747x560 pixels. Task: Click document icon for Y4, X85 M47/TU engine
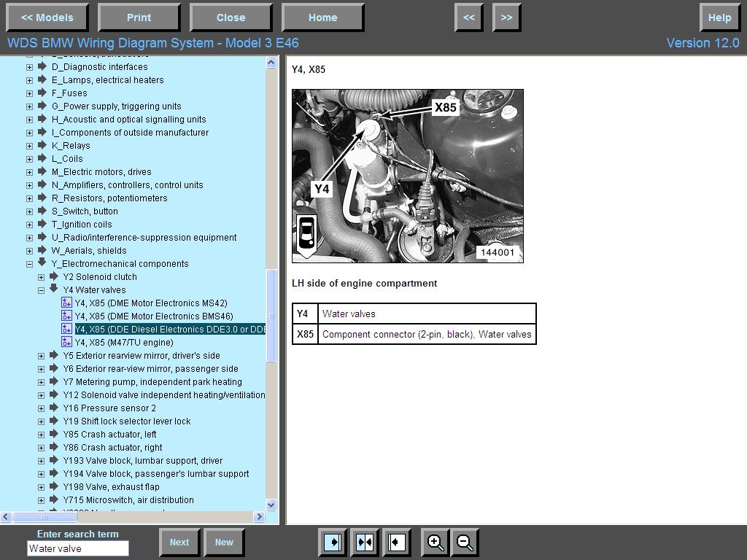pos(66,343)
